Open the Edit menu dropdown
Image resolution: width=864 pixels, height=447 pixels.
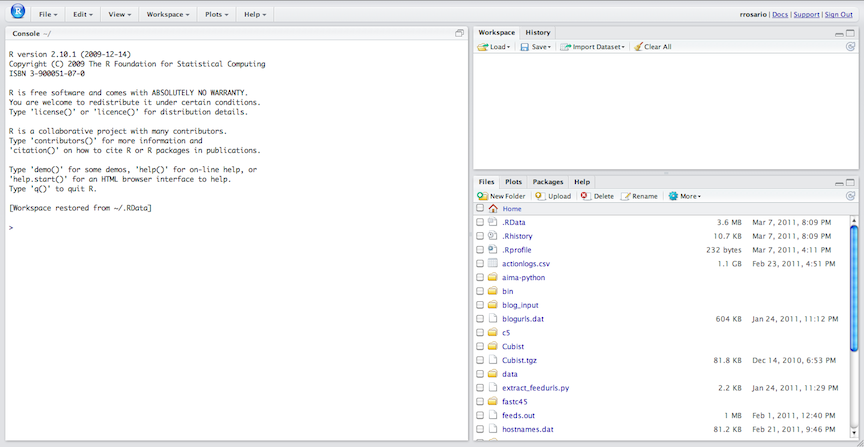(83, 14)
